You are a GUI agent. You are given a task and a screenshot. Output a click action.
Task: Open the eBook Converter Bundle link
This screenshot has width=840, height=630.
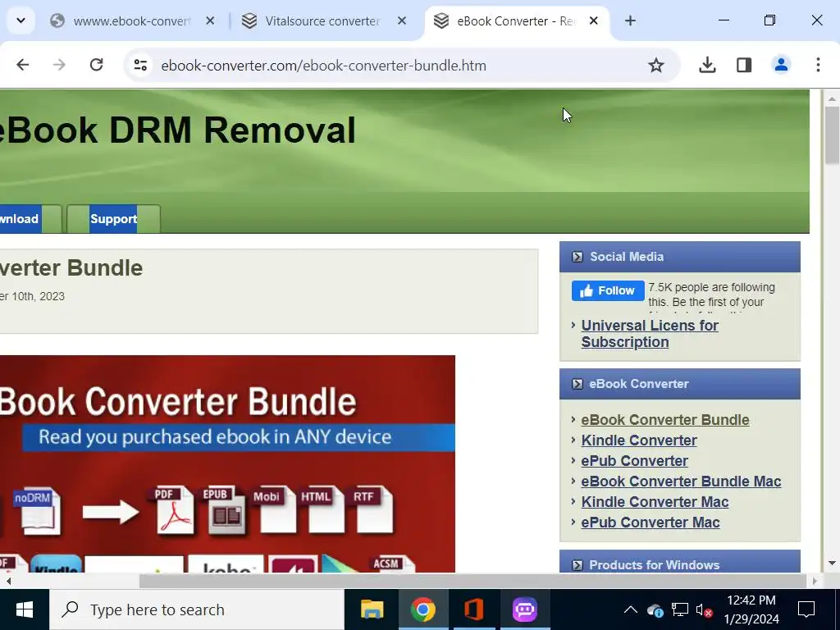[664, 419]
